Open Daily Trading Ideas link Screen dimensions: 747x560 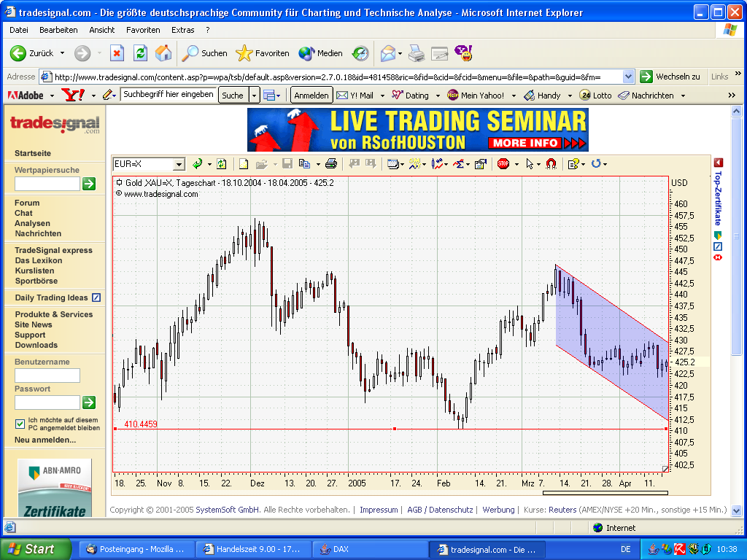51,297
